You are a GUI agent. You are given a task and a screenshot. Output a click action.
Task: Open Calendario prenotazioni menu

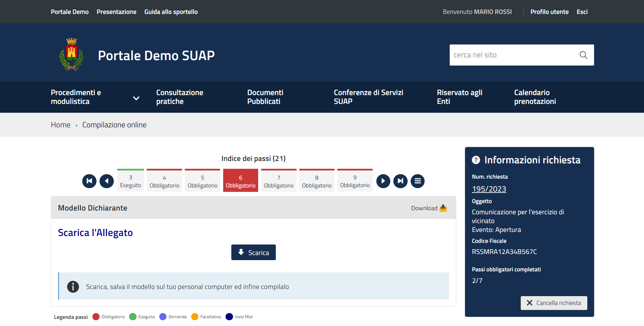[535, 97]
